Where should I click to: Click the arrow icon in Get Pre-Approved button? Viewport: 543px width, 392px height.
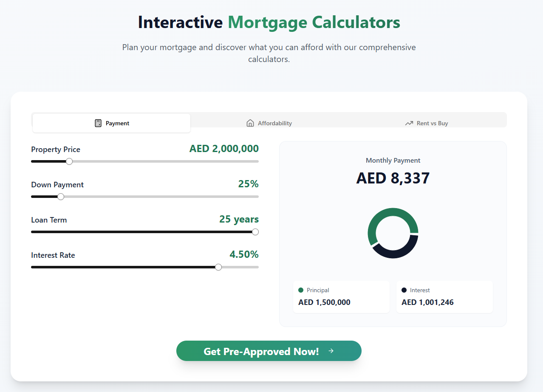(x=331, y=351)
